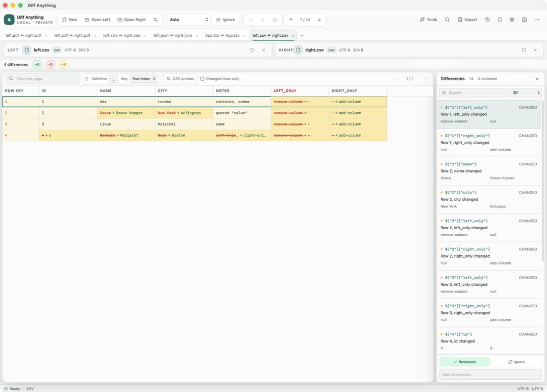Viewport: 547px width, 392px height.
Task: Go to previous difference arrow
Action: [291, 19]
